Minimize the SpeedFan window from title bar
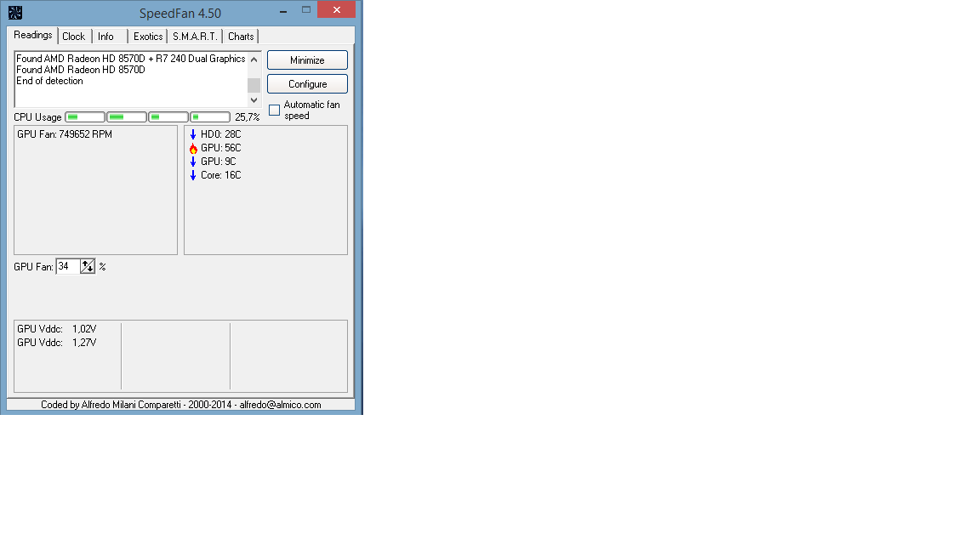 pyautogui.click(x=283, y=10)
